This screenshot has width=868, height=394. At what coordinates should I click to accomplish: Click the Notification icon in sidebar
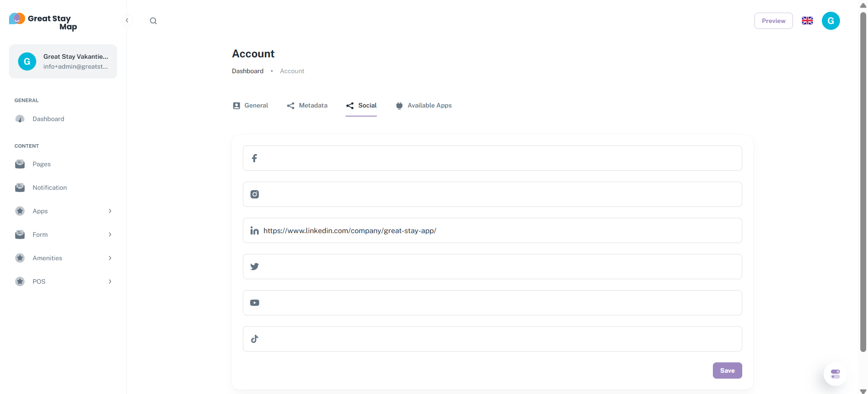20,188
